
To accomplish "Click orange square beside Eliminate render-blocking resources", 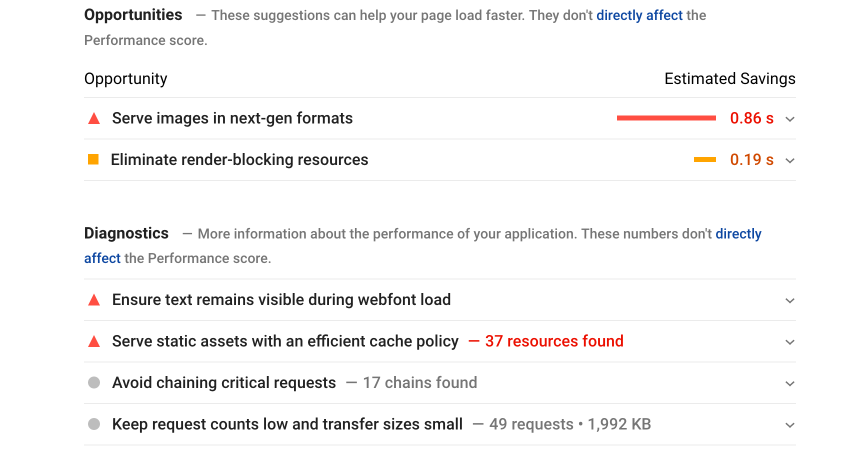I will point(93,159).
